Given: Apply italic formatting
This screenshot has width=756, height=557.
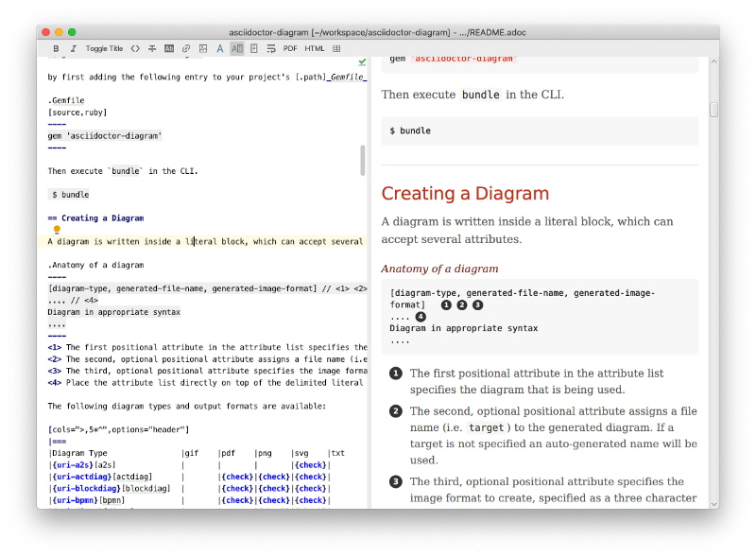Looking at the screenshot, I should point(73,48).
